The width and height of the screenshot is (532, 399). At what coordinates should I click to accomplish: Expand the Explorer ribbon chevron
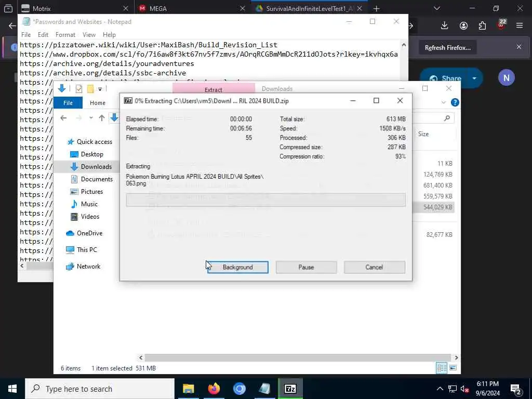click(x=444, y=102)
